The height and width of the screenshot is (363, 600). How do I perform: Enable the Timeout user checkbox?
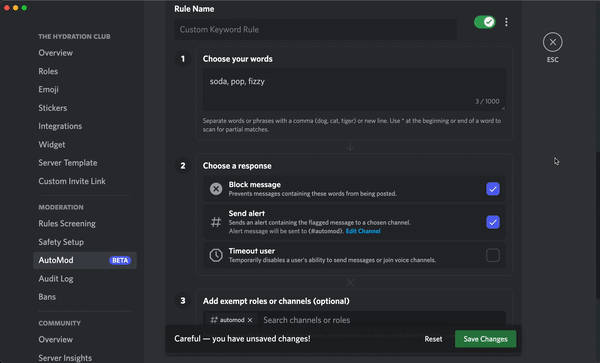point(492,255)
